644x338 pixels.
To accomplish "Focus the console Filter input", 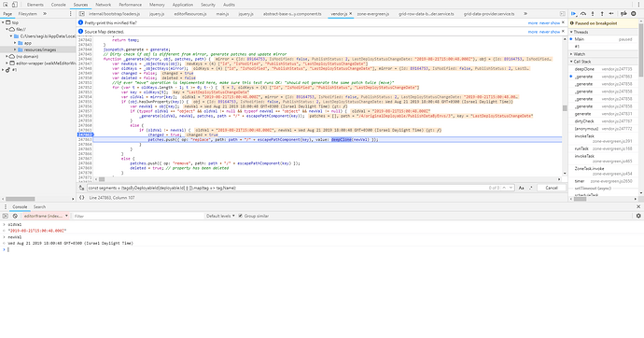I will pyautogui.click(x=137, y=216).
